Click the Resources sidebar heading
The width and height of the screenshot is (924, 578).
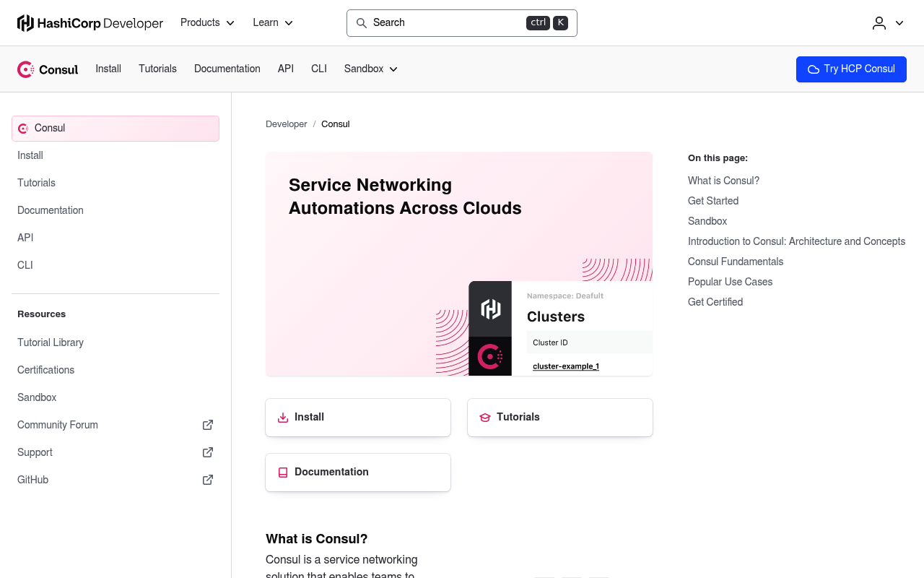tap(41, 314)
